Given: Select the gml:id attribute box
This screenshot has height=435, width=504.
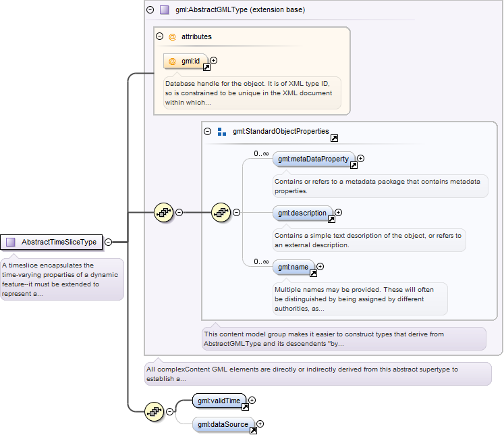Looking at the screenshot, I should coord(186,61).
